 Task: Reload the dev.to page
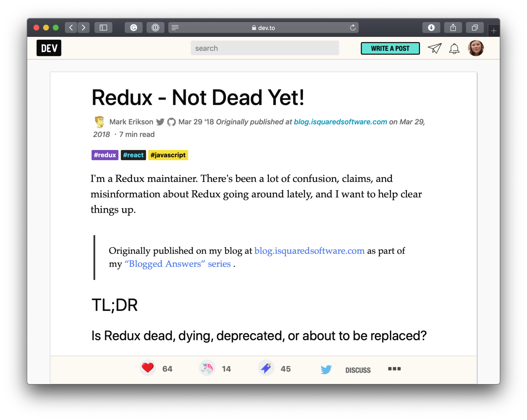pyautogui.click(x=353, y=28)
